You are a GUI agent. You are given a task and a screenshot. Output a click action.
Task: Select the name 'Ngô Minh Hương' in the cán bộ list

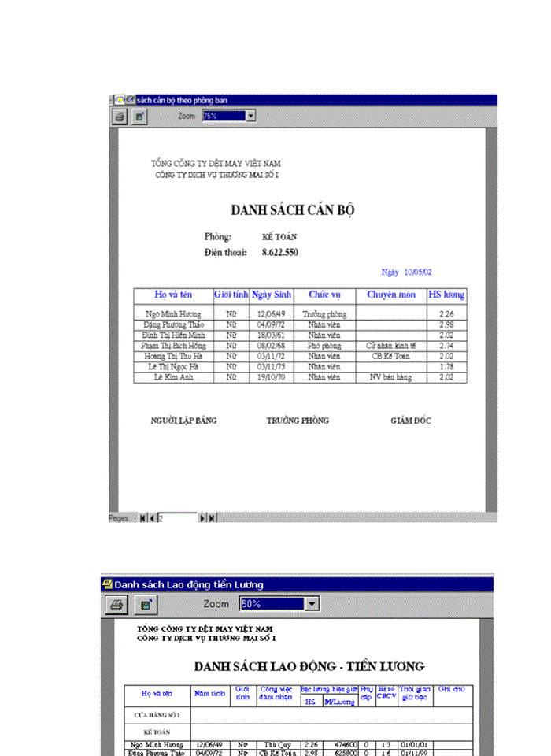[x=173, y=314]
